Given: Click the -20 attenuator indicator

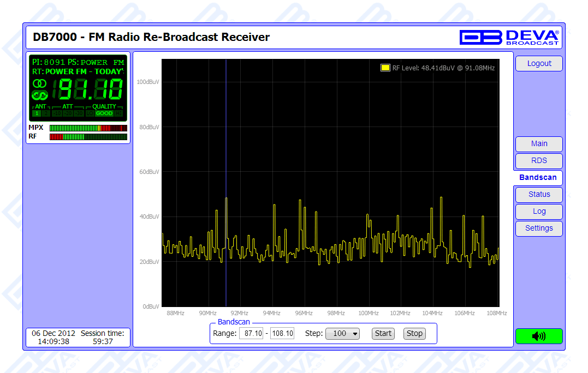Looking at the screenshot, I should click(68, 113).
